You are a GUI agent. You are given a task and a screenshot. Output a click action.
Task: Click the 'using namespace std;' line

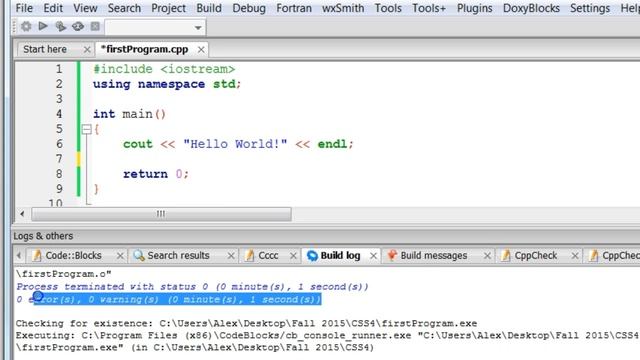(x=167, y=84)
